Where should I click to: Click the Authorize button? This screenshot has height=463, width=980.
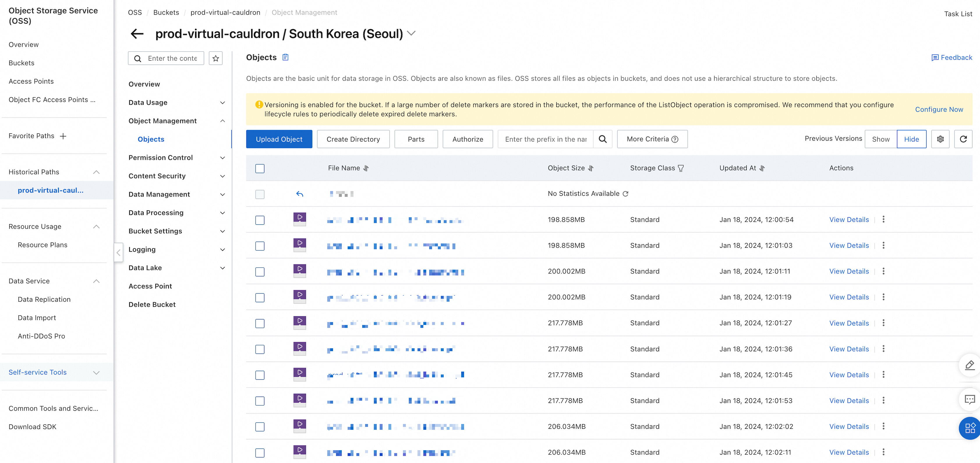468,139
